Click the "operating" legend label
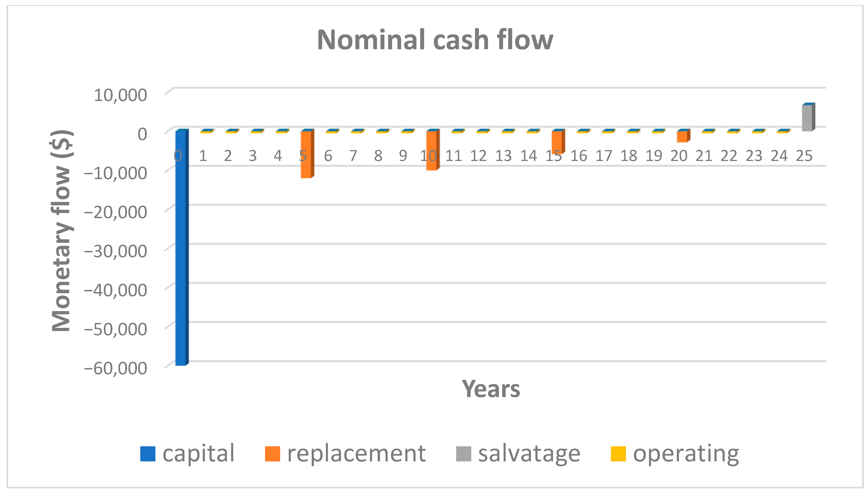The image size is (868, 493). (686, 453)
